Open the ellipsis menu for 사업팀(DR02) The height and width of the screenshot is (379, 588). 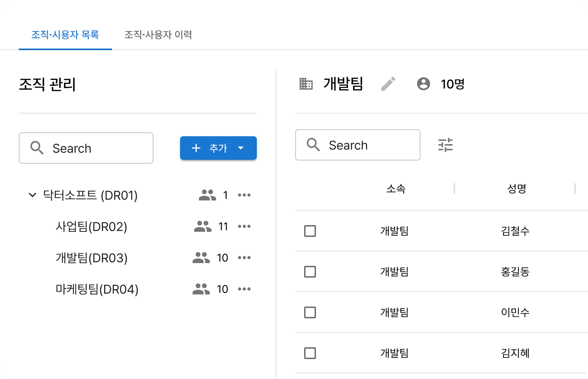[x=244, y=226]
